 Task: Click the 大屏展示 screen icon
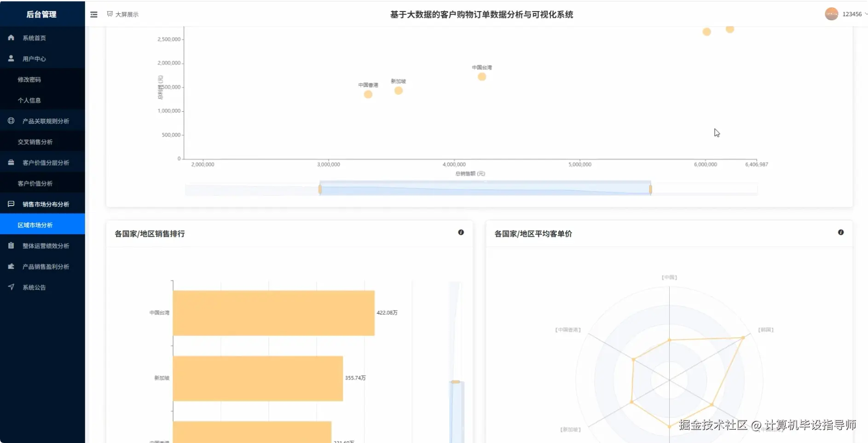pyautogui.click(x=110, y=14)
